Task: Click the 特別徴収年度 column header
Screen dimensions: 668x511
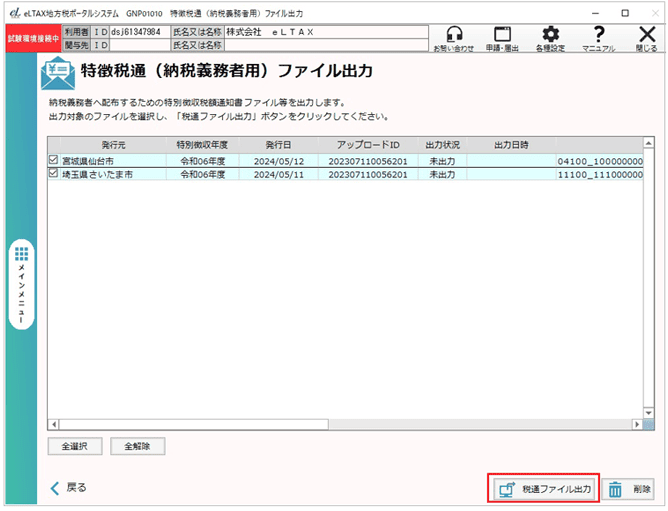Action: [x=202, y=145]
